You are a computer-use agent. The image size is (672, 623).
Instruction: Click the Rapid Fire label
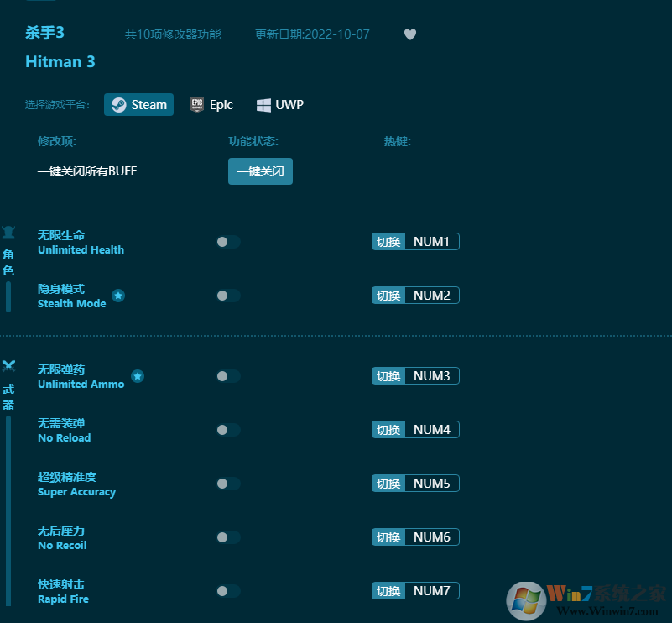tap(63, 599)
